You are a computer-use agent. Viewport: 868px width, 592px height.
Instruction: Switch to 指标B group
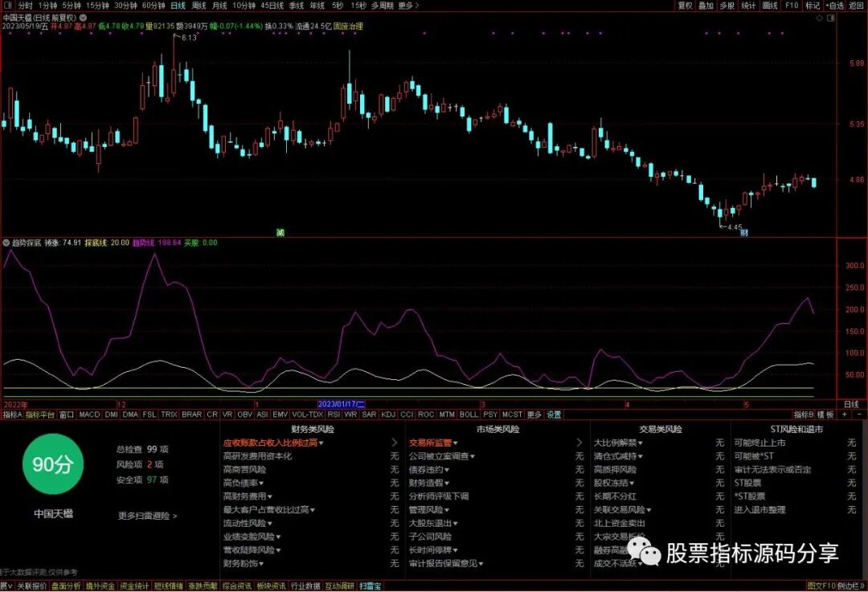tap(804, 414)
